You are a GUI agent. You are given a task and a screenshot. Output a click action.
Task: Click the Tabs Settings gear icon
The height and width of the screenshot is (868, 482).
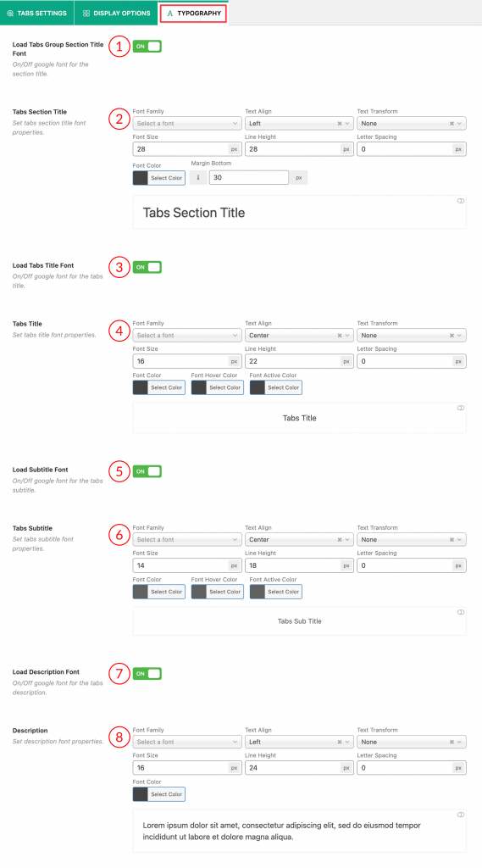coord(10,14)
